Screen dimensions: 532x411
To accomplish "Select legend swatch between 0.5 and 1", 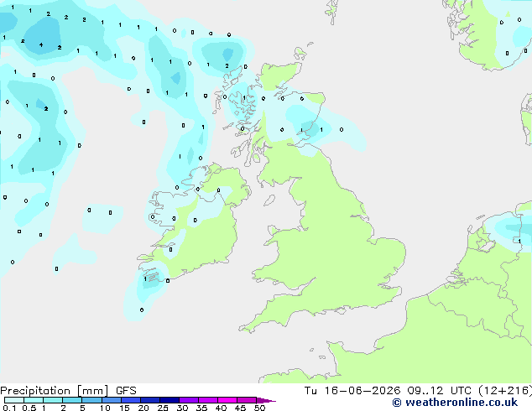I will pos(34,400).
